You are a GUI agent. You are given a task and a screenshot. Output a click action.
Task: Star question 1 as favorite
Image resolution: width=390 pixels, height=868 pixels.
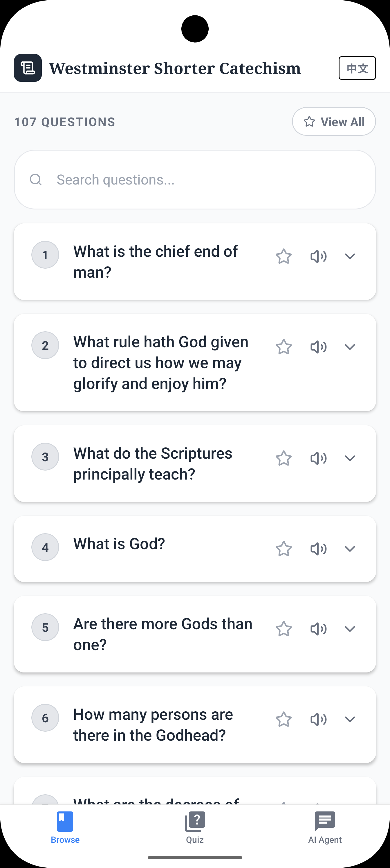[284, 256]
